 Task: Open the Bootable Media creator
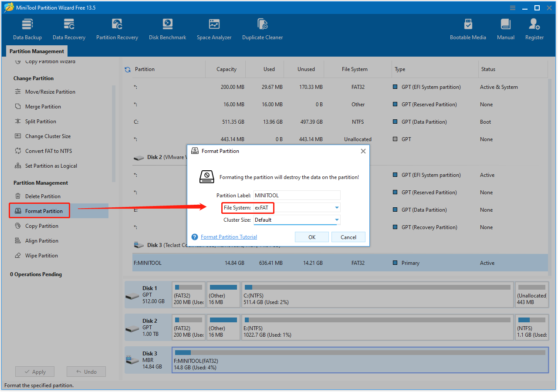tap(468, 28)
